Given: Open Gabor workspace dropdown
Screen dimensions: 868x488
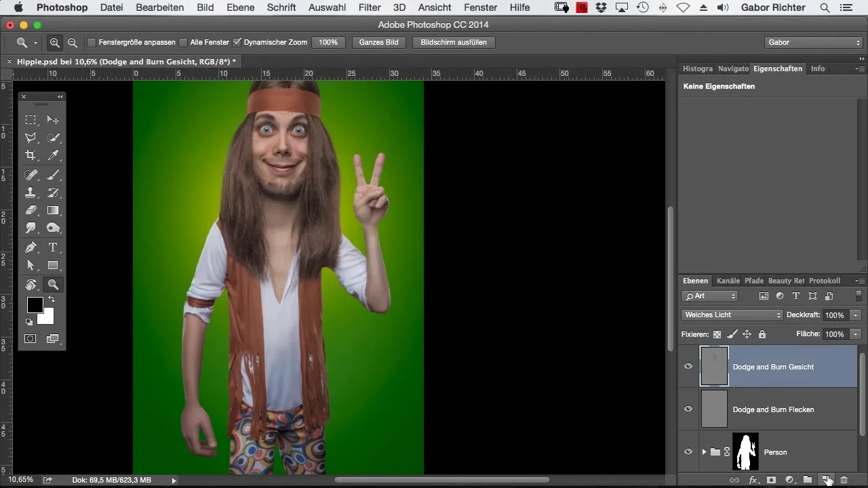Looking at the screenshot, I should [812, 42].
